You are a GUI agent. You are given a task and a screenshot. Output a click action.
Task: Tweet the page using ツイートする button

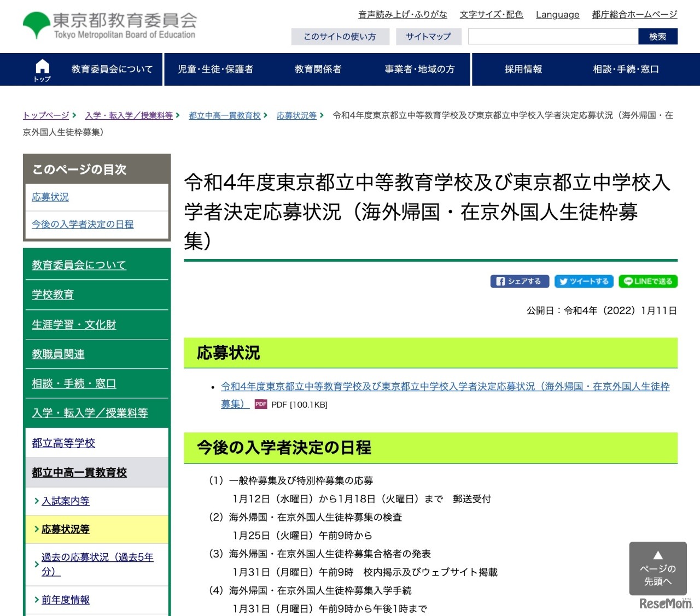[x=584, y=281]
